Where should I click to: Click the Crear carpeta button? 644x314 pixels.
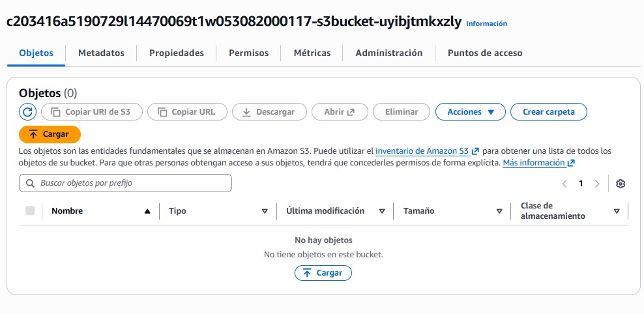(x=549, y=112)
